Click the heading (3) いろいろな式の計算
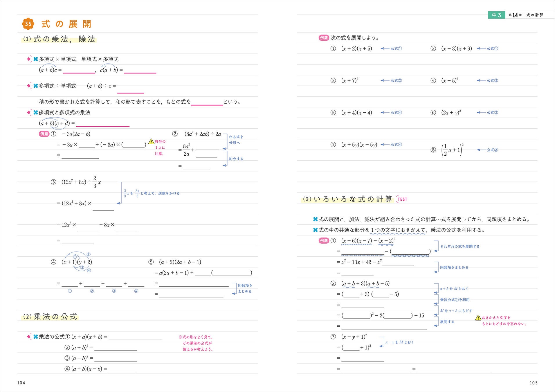The image size is (555, 392). pos(348,199)
